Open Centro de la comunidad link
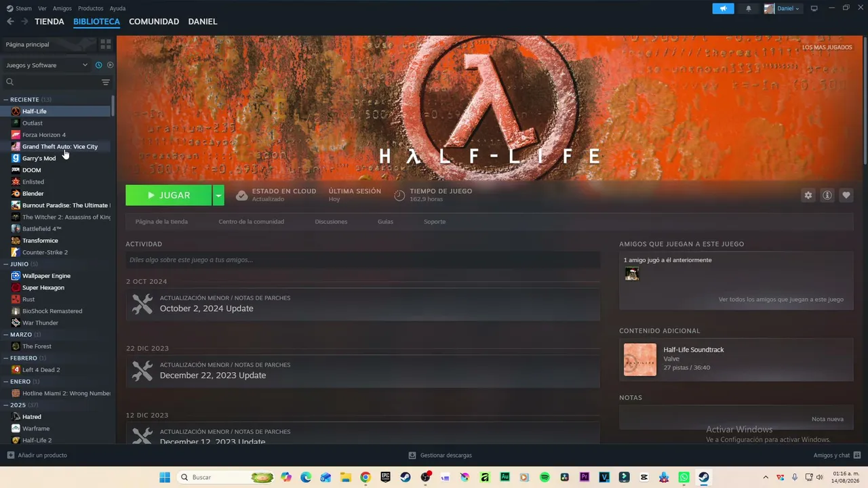Image resolution: width=868 pixels, height=488 pixels. pyautogui.click(x=251, y=222)
